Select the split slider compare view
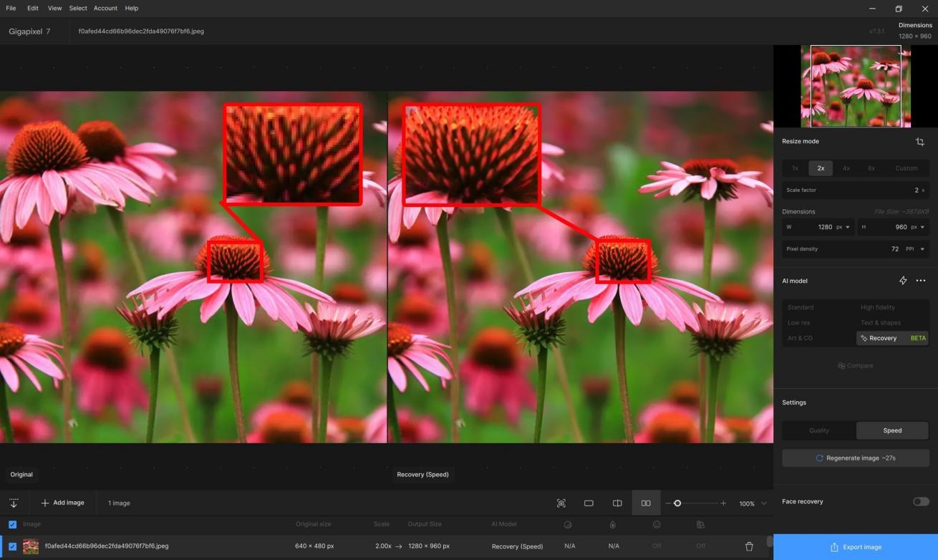The image size is (938, 560). click(x=617, y=503)
